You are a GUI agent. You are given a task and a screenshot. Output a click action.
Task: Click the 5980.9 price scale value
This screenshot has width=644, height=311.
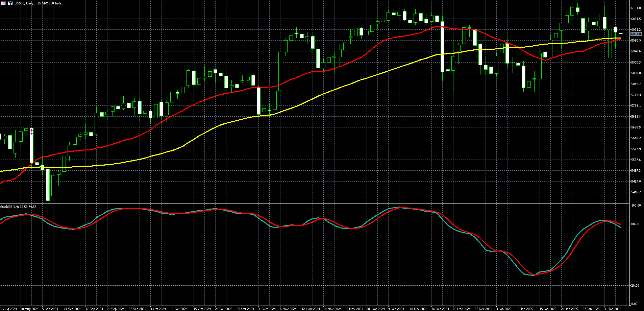click(636, 41)
